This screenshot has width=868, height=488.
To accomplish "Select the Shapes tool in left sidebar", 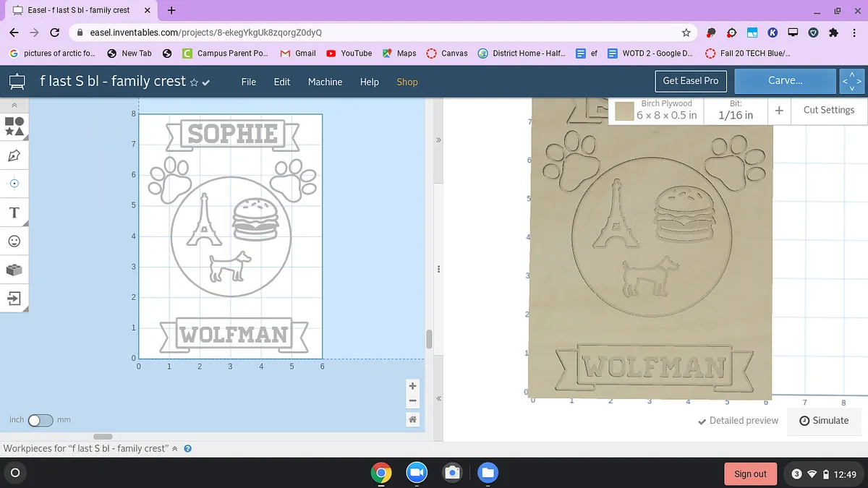I will tap(14, 127).
